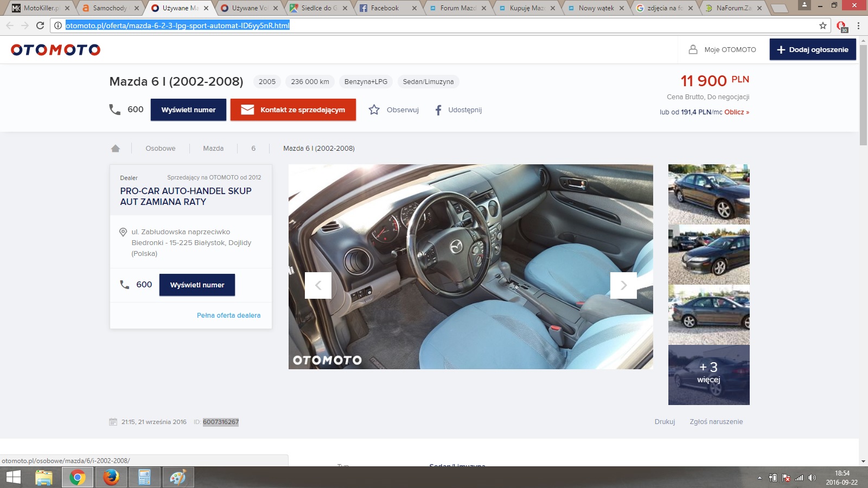868x488 pixels.
Task: Click the OTOMOTO logo
Action: [56, 50]
